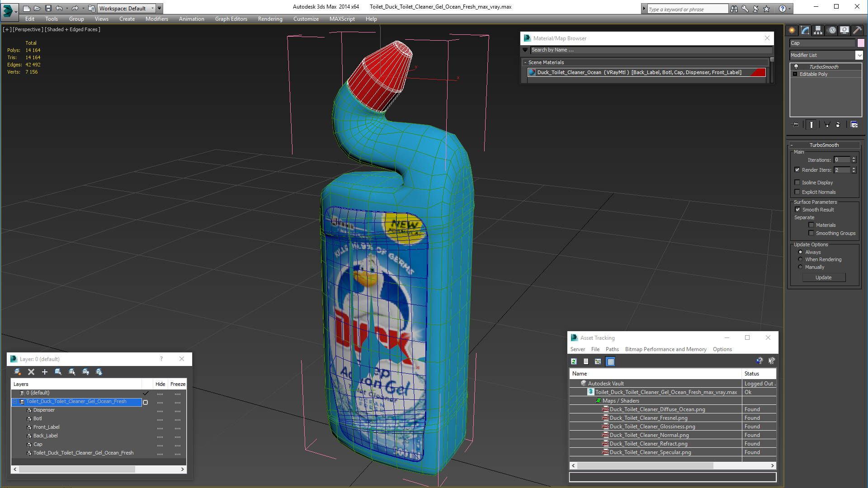
Task: Toggle Render Iters checkbox
Action: coord(797,170)
